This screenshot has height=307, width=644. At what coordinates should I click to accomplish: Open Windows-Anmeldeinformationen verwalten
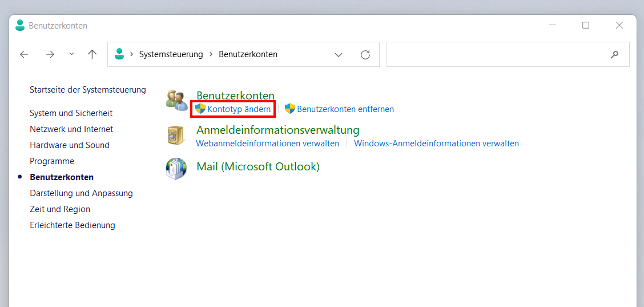click(437, 143)
